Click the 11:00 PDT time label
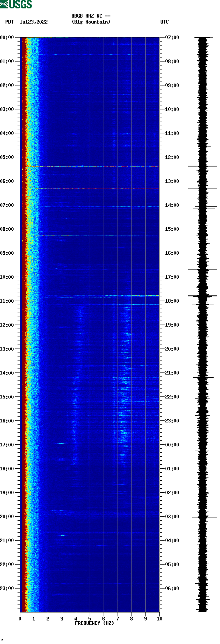 [x=7, y=301]
